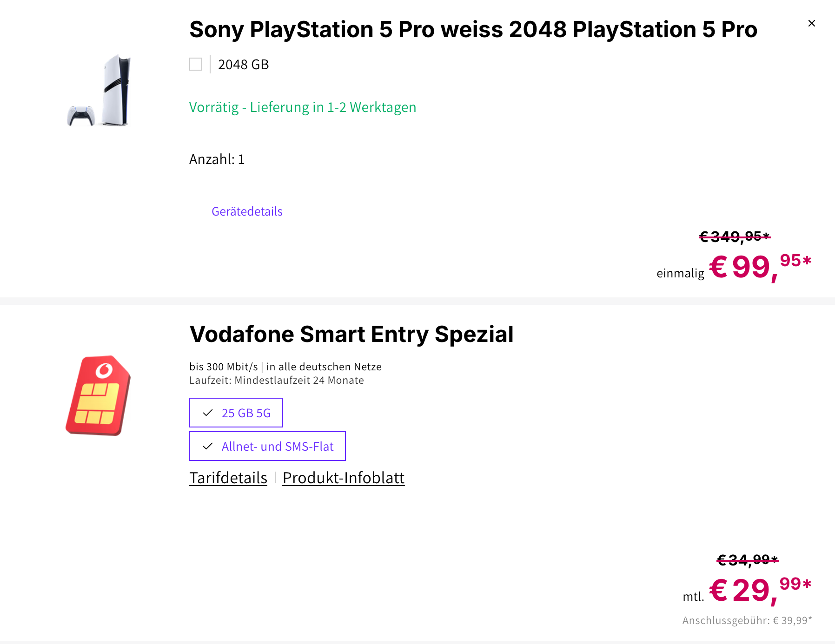Click the struck-through price €34,99
Screen dimensions: 835x644
(x=748, y=560)
